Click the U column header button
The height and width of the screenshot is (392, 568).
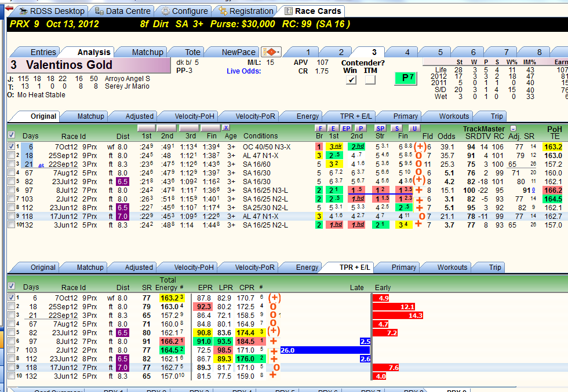(x=414, y=128)
